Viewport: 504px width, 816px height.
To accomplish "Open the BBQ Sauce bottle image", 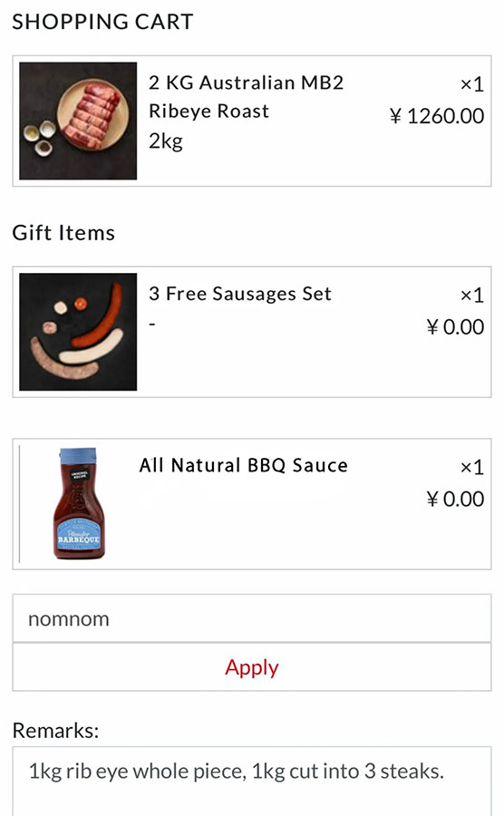I will coord(79,504).
